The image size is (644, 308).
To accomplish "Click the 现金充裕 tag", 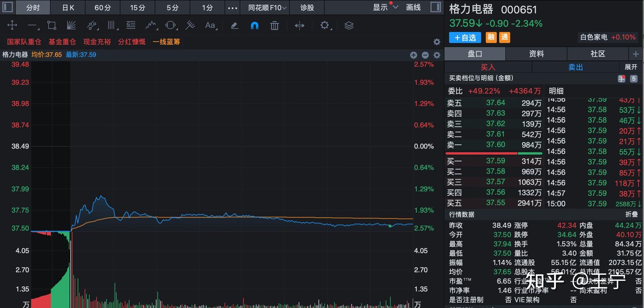I will point(97,42).
